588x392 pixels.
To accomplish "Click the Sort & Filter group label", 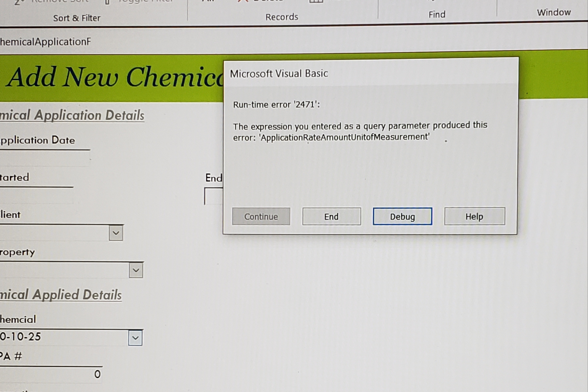I will (x=76, y=18).
